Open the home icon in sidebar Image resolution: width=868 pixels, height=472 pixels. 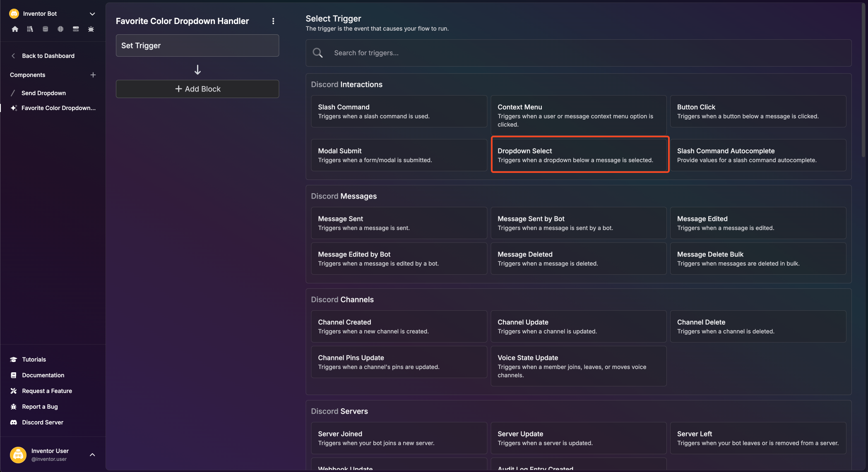pos(15,29)
